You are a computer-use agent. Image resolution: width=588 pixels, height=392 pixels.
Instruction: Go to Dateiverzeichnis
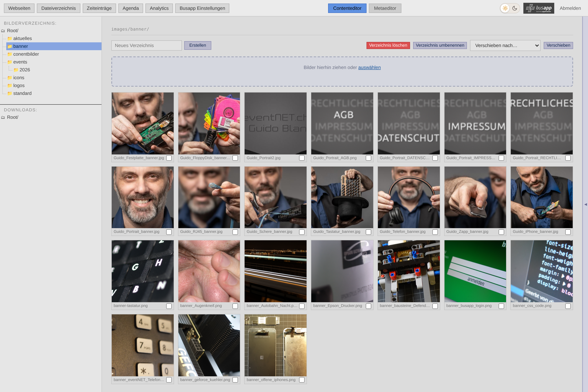pos(58,8)
